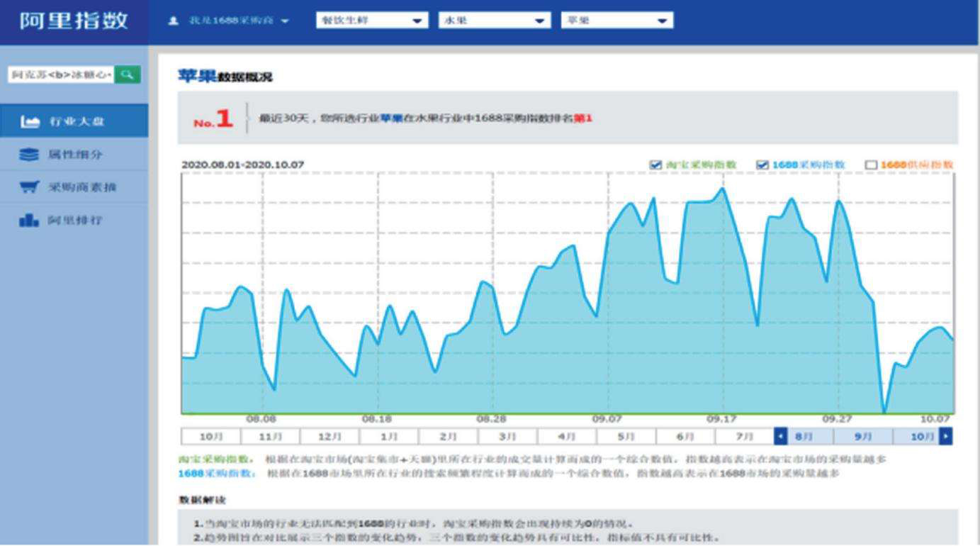The width and height of the screenshot is (980, 546).
Task: Select the 行业大盘 menu item
Action: click(x=74, y=121)
